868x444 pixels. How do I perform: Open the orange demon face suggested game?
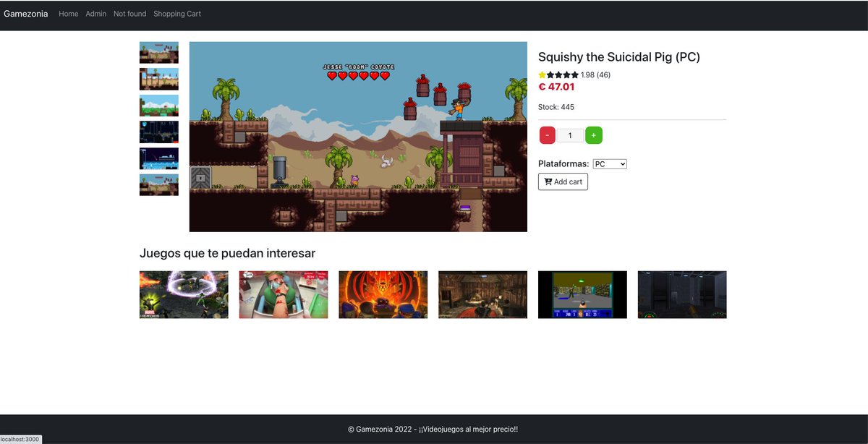[383, 294]
